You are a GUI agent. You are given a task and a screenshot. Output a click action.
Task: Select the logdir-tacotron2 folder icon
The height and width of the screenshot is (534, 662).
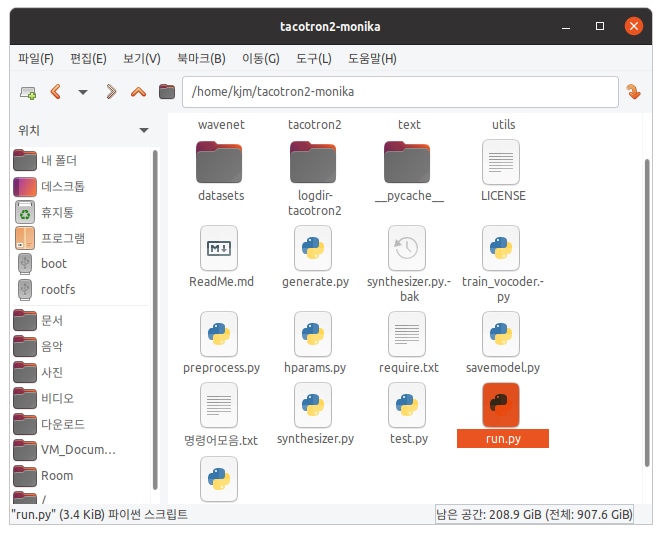pyautogui.click(x=313, y=163)
